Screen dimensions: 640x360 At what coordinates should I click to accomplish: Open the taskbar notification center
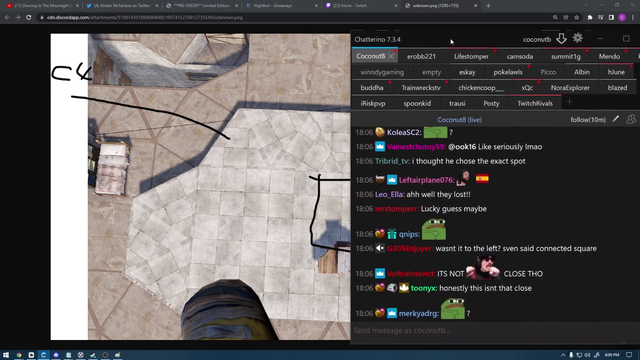tap(629, 355)
